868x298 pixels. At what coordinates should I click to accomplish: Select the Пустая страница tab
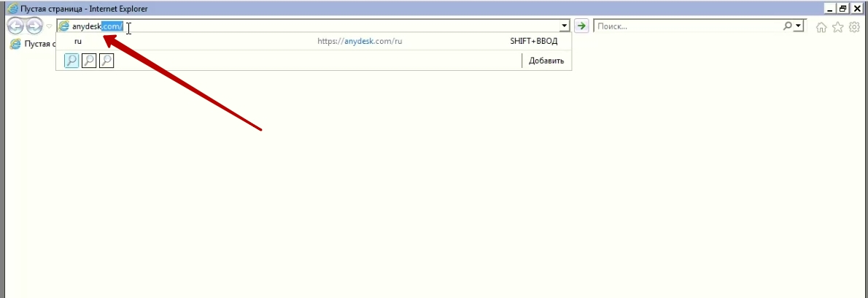pos(34,44)
